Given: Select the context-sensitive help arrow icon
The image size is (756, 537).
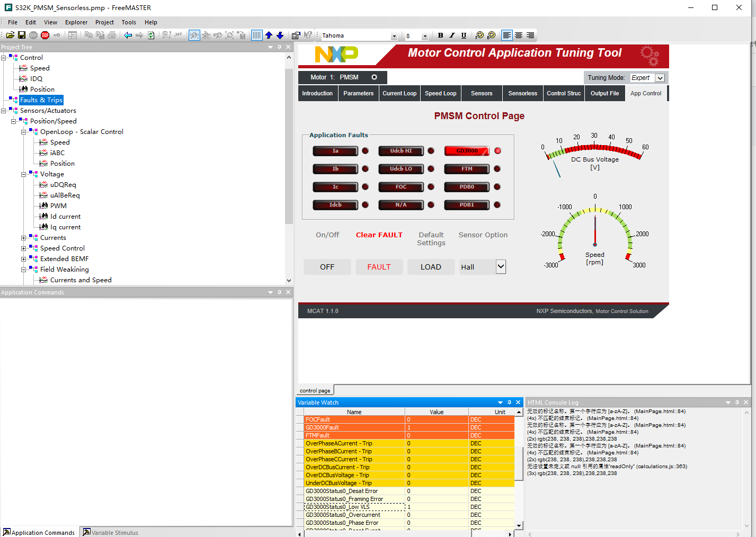Looking at the screenshot, I should pyautogui.click(x=308, y=35).
